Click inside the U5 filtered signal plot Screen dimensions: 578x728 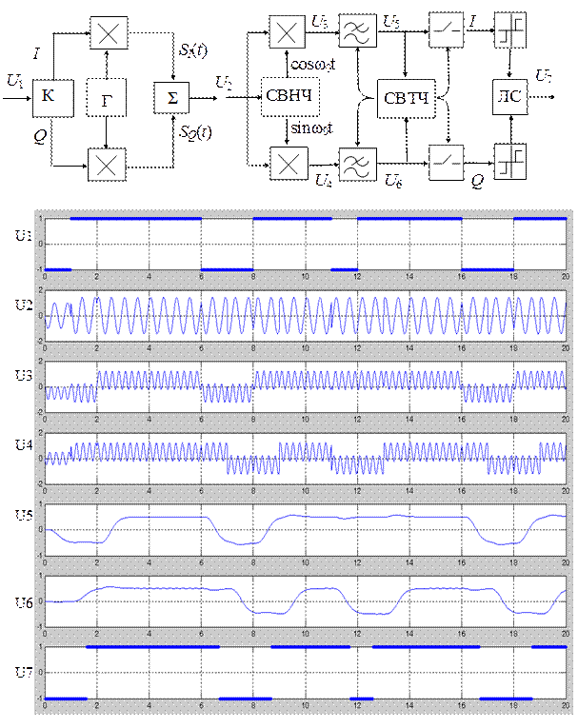pyautogui.click(x=306, y=530)
